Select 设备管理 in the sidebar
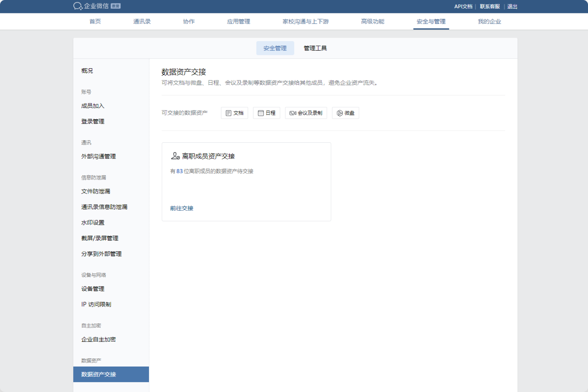 tap(93, 289)
